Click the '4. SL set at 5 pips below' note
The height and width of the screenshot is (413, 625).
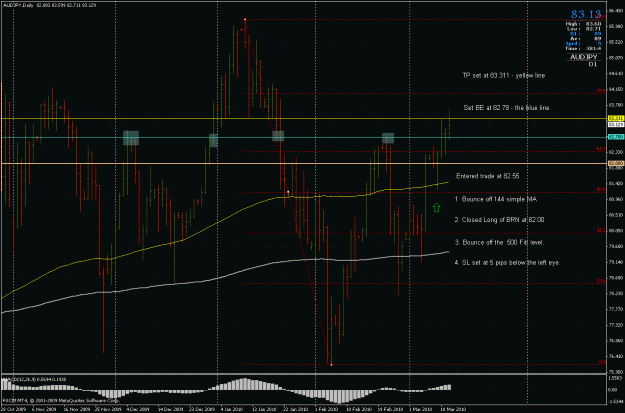coord(507,262)
